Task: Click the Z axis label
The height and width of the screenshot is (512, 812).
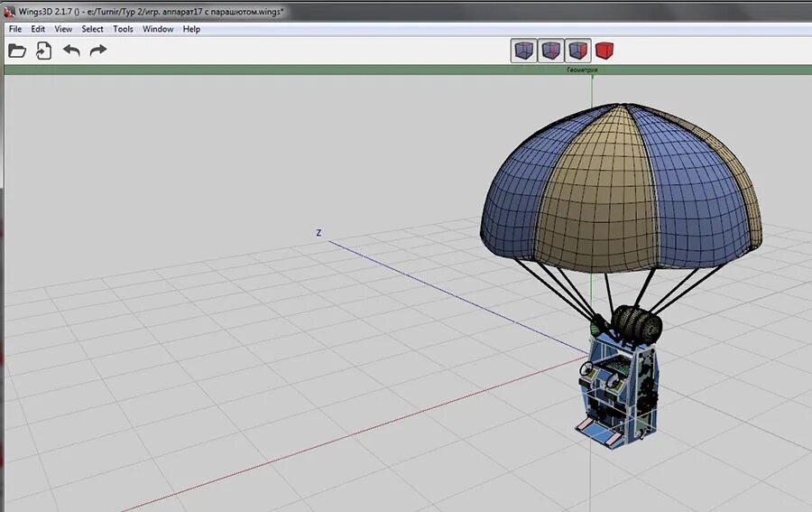Action: coord(318,233)
